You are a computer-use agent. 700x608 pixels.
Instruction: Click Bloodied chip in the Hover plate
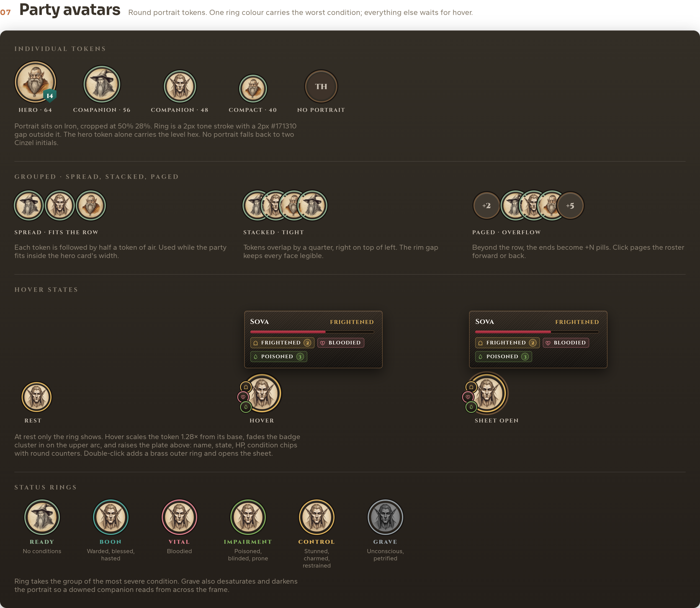[x=341, y=343]
